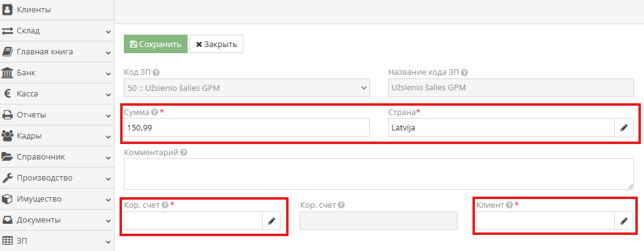Click the green Сохранить button
Image resolution: width=644 pixels, height=251 pixels.
155,44
